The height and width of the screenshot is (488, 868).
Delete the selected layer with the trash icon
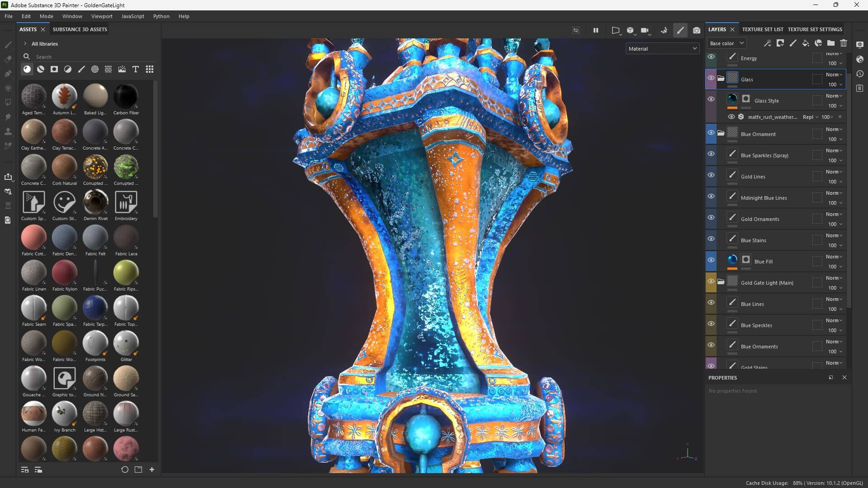844,43
